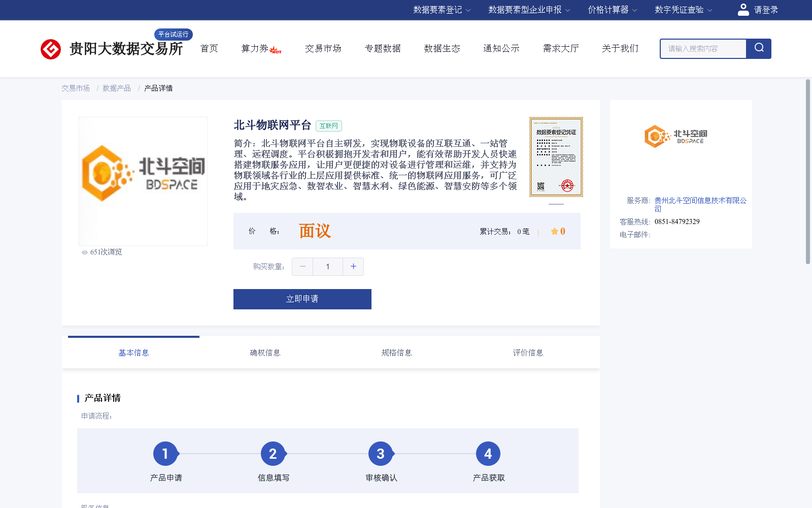Click step 1 产品申请 circle
Viewport: 812px width, 508px height.
click(x=165, y=454)
